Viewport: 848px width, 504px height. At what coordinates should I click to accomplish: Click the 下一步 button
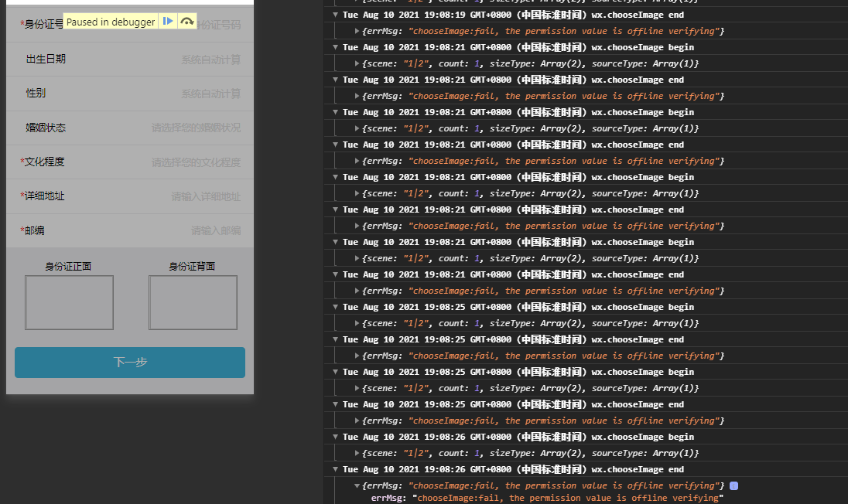(x=130, y=363)
